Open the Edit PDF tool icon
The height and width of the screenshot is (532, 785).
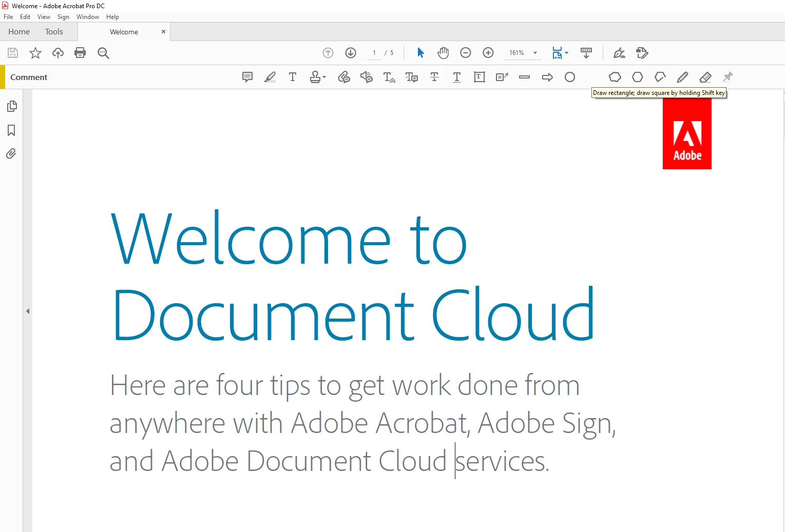tap(642, 53)
